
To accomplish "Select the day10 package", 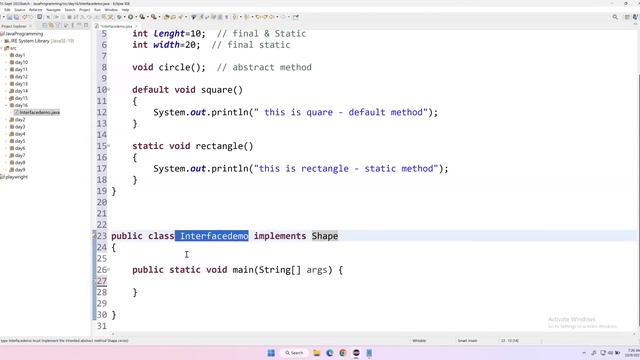I will 21,62.
